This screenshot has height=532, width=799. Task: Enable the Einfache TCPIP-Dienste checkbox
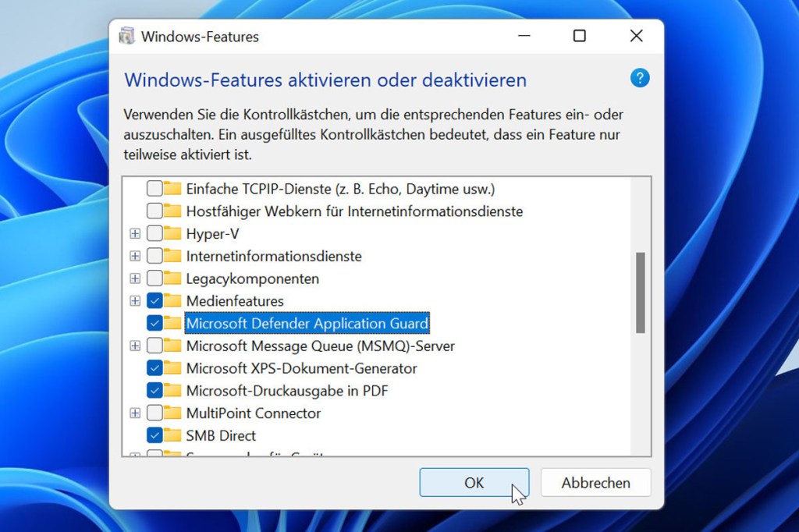coord(154,189)
